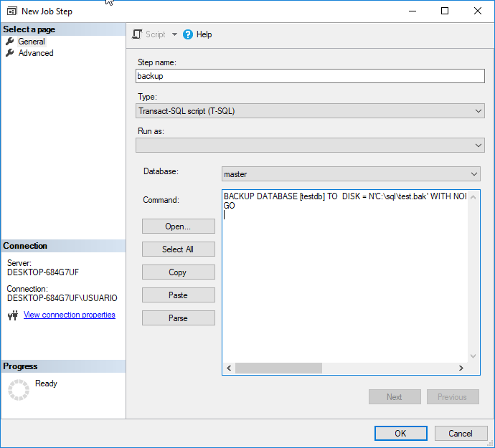495x448 pixels.
Task: Expand the Script dropdown arrow
Action: click(x=174, y=34)
